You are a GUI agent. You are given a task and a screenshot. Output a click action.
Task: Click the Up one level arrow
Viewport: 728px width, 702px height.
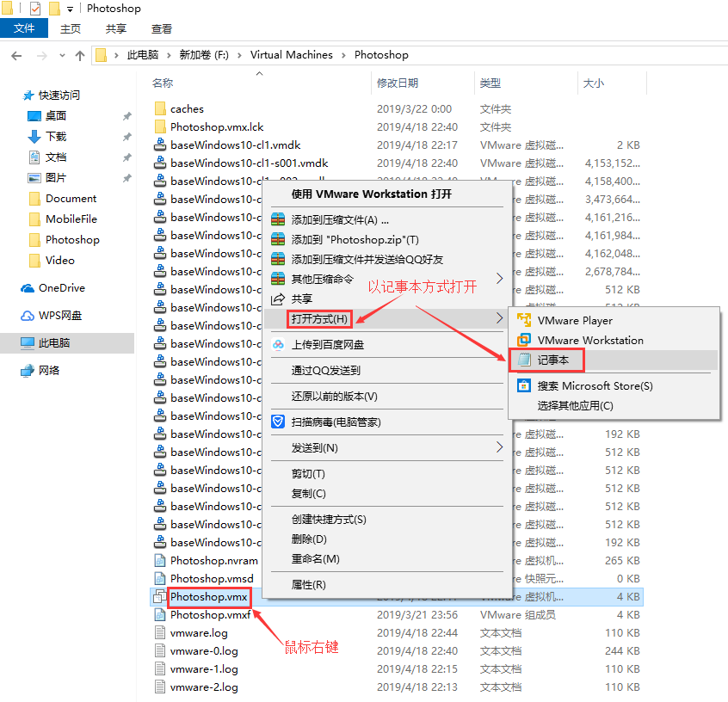[80, 56]
